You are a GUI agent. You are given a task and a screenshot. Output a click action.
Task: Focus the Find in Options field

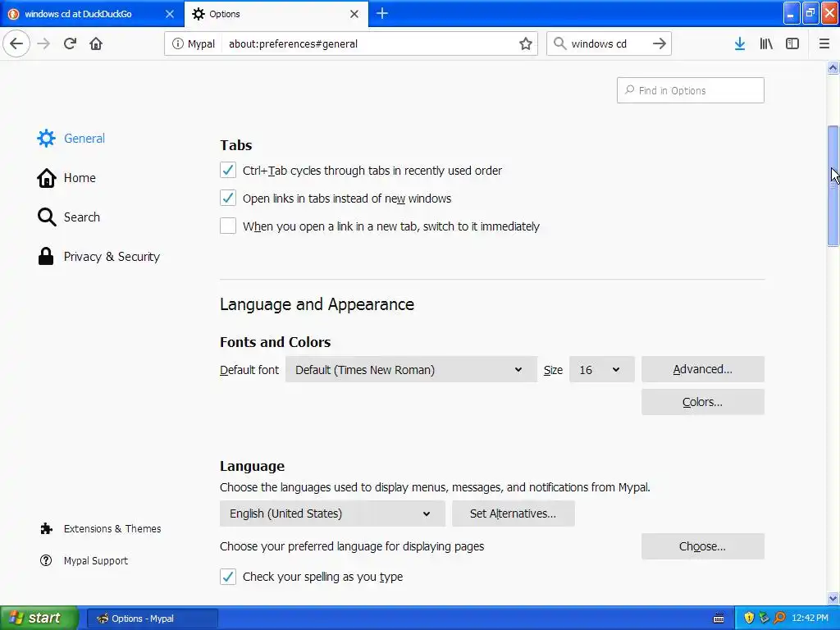pos(691,90)
